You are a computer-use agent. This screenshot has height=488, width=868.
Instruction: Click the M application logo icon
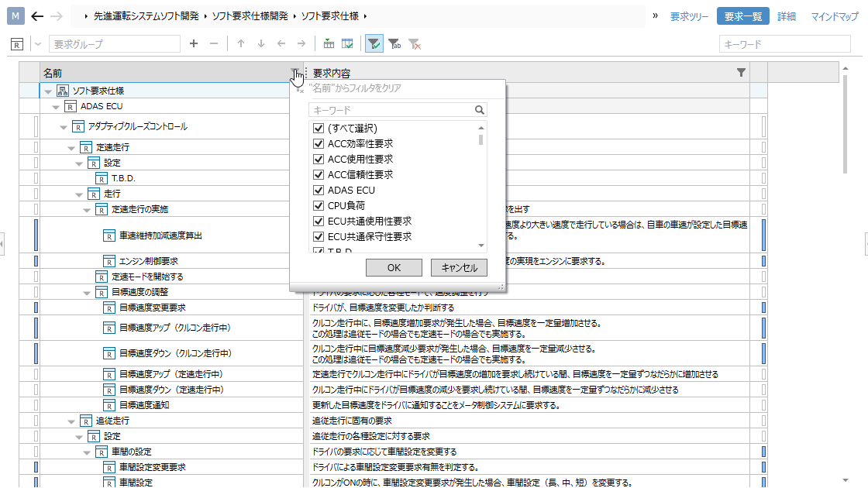pyautogui.click(x=15, y=16)
